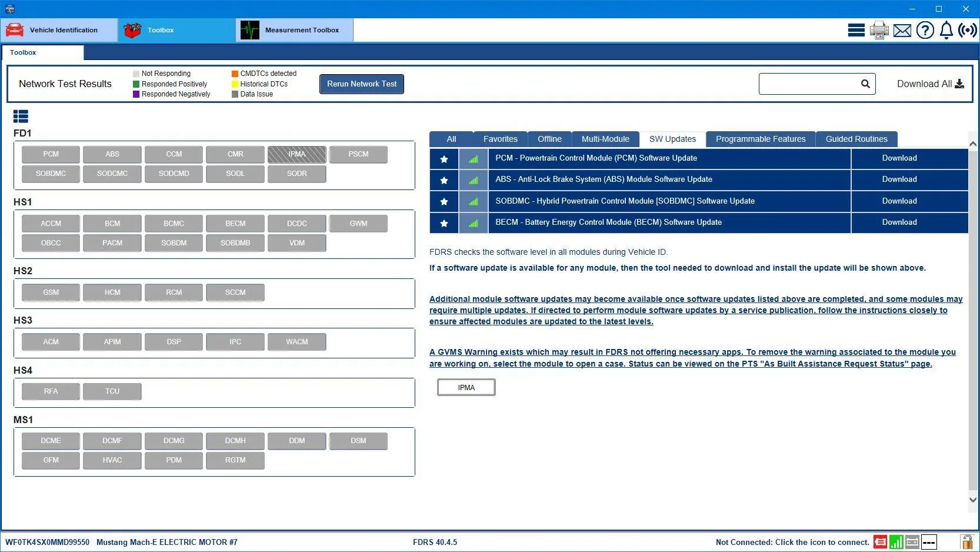Click the wireless broadcast signal icon
The height and width of the screenshot is (552, 980).
[x=968, y=30]
